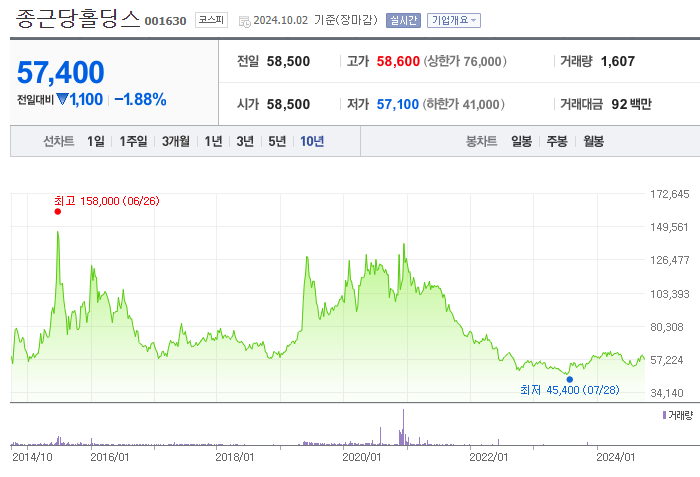This screenshot has height=477, width=700.
Task: Click the 선차트 section label
Action: coord(58,142)
